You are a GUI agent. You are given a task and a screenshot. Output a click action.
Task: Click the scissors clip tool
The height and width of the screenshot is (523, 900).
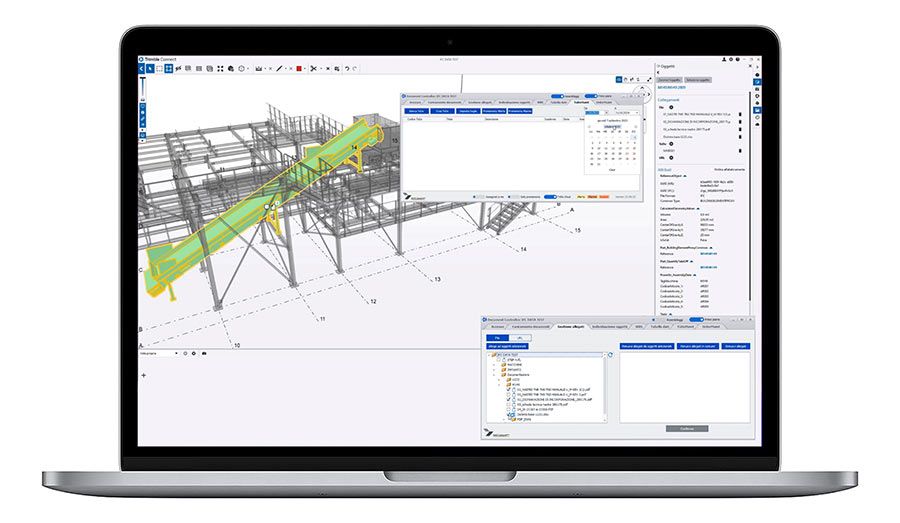[313, 68]
